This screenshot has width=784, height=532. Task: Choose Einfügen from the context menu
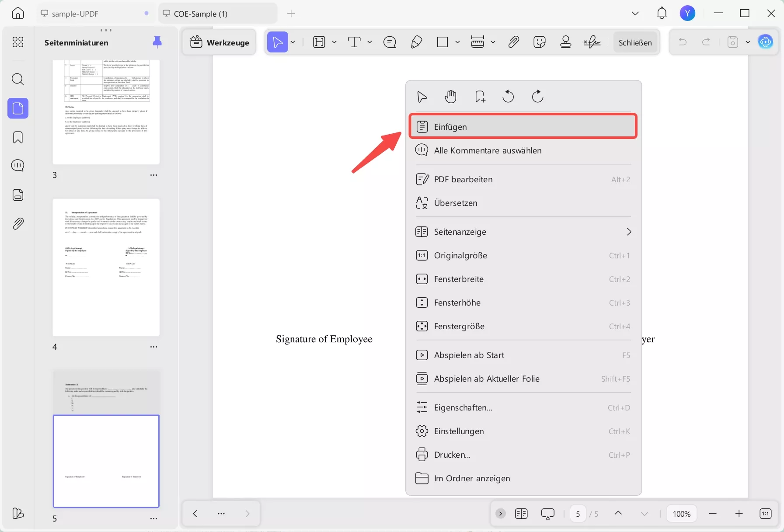click(523, 126)
